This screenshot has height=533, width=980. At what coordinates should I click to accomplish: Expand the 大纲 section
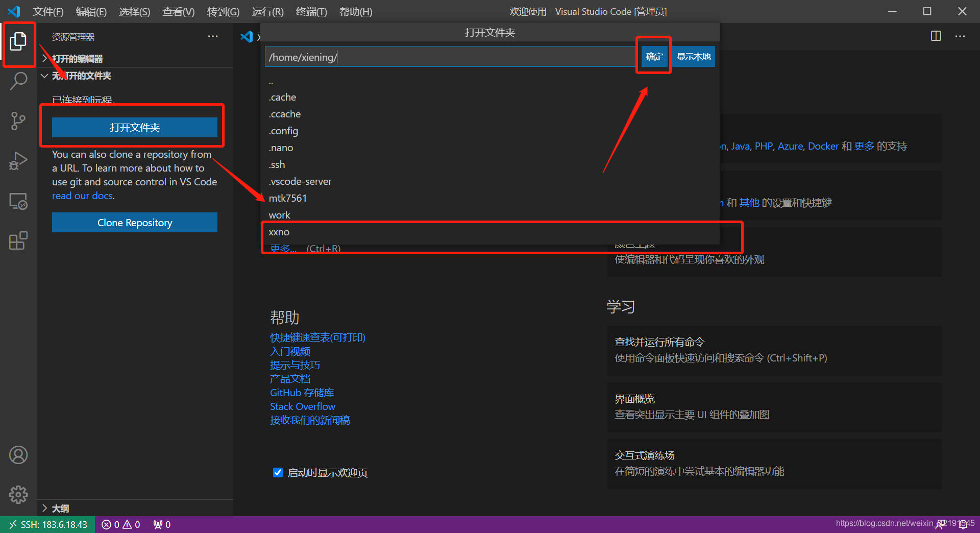(60, 508)
